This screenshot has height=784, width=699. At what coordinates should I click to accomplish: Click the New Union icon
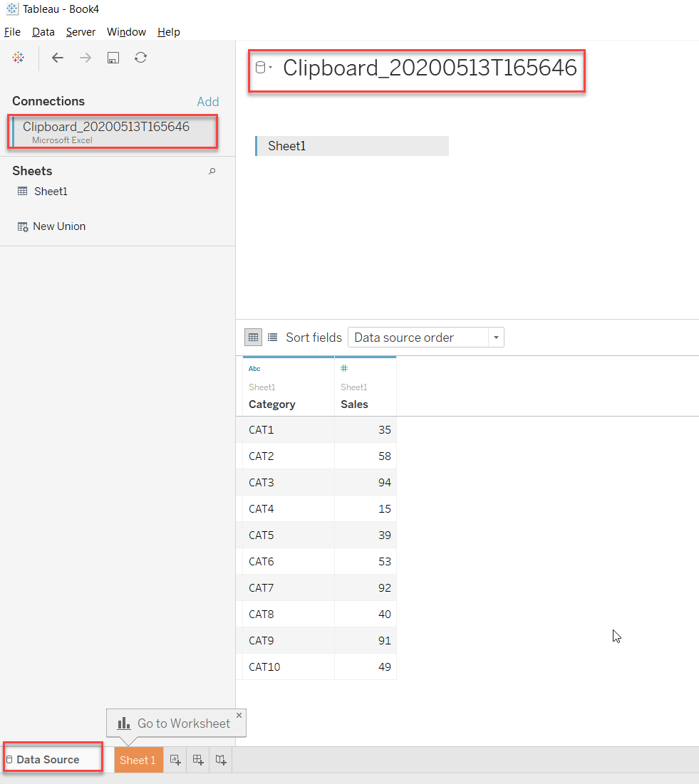[23, 227]
